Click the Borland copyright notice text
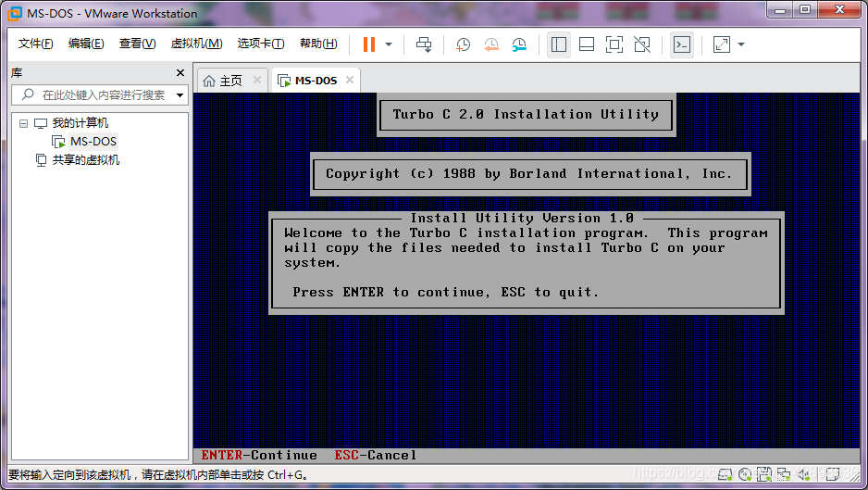The width and height of the screenshot is (868, 490). point(529,173)
